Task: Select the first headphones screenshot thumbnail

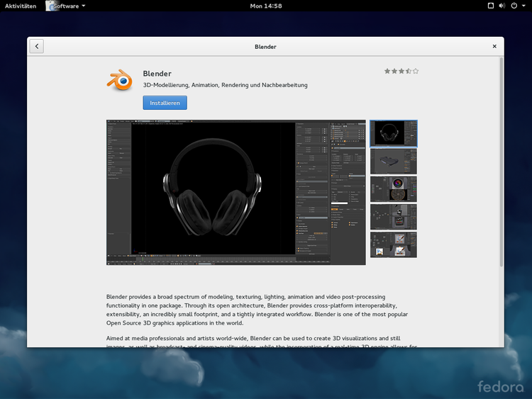Action: point(394,133)
